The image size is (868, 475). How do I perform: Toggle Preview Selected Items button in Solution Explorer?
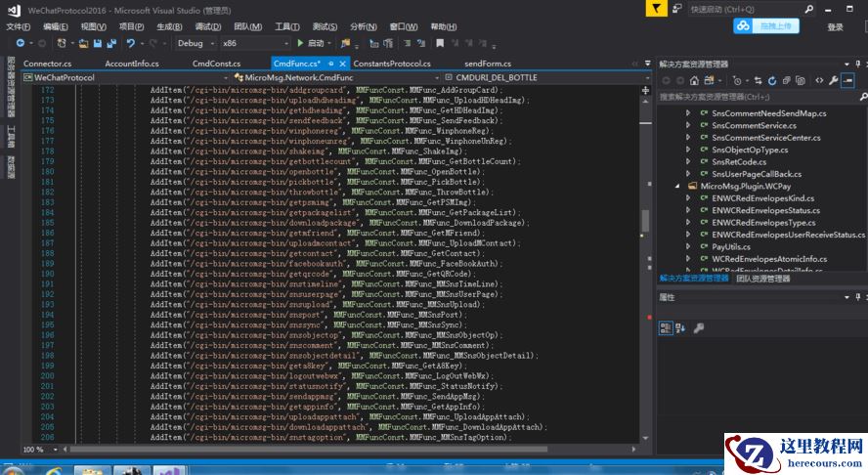tap(848, 80)
